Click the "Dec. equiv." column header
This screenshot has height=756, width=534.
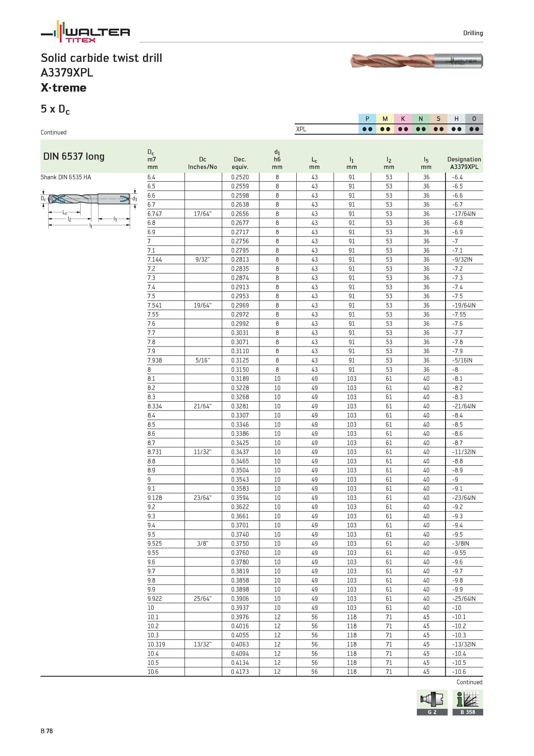click(x=240, y=163)
